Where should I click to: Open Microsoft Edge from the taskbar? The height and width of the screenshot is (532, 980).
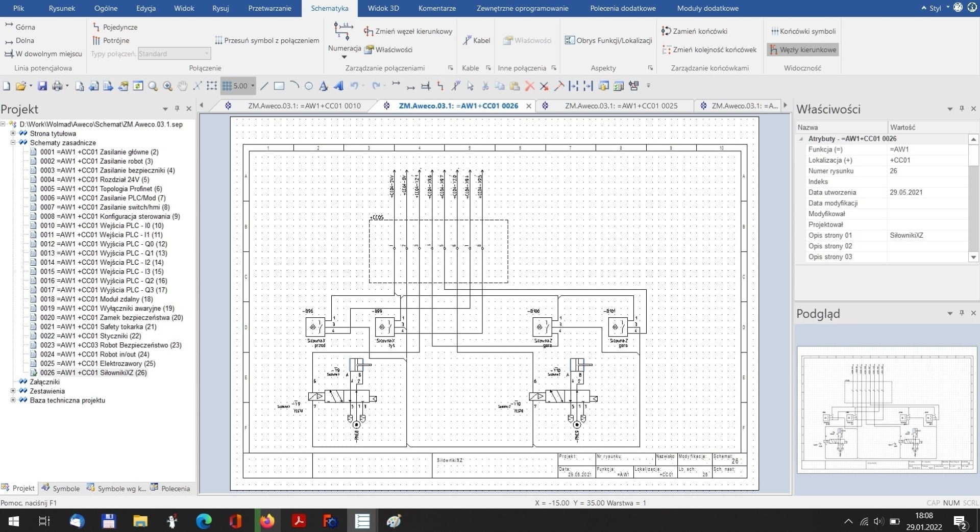pos(204,521)
